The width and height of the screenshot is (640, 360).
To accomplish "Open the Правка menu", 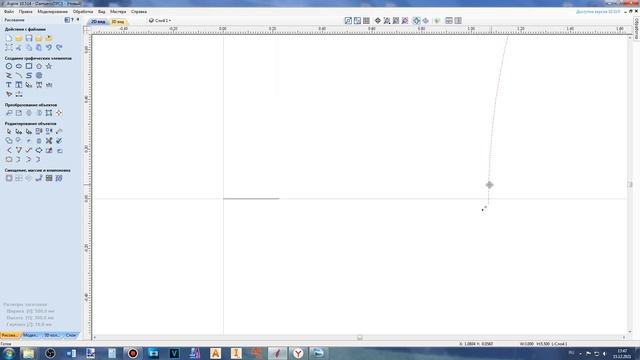I will tap(25, 12).
